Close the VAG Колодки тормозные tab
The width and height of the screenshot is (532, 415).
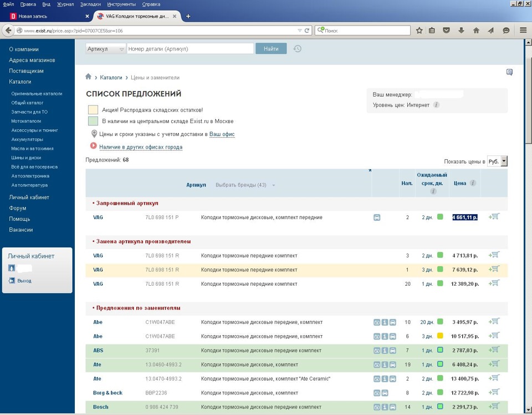(x=175, y=16)
